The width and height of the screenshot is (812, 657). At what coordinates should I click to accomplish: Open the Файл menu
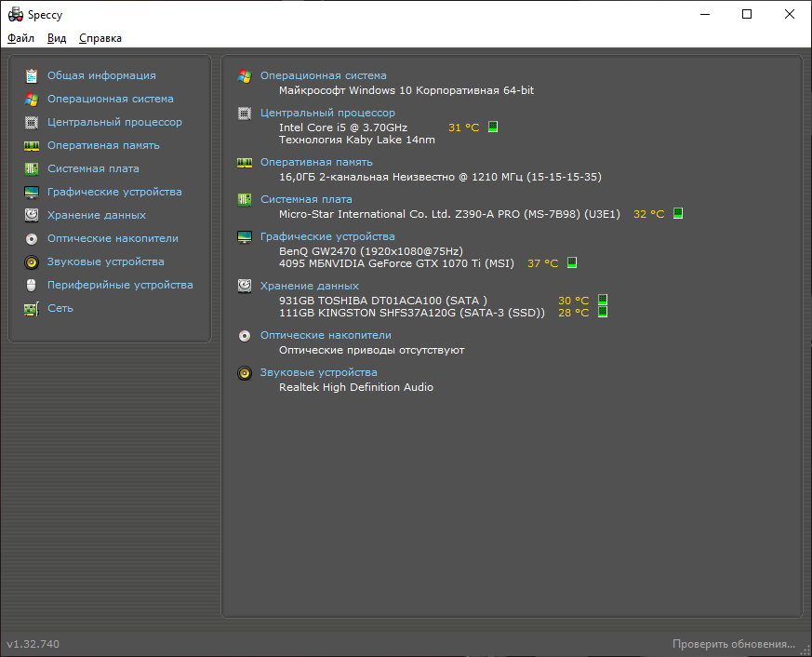(x=20, y=38)
